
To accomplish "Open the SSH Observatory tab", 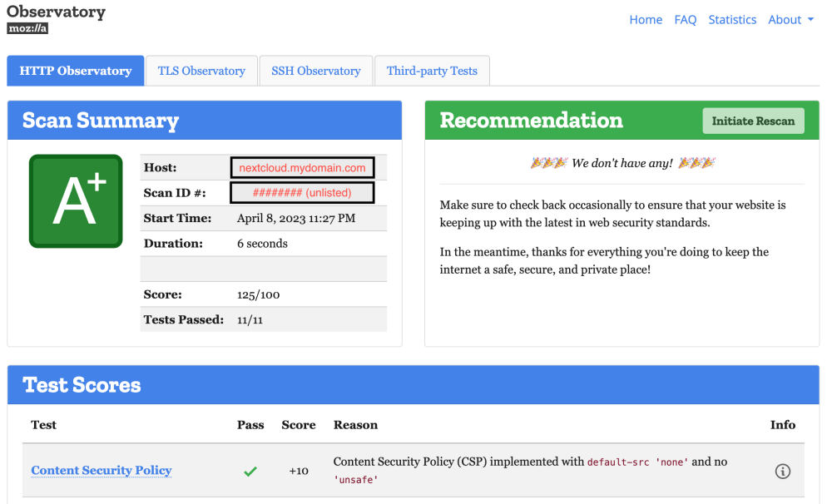I will pos(315,71).
